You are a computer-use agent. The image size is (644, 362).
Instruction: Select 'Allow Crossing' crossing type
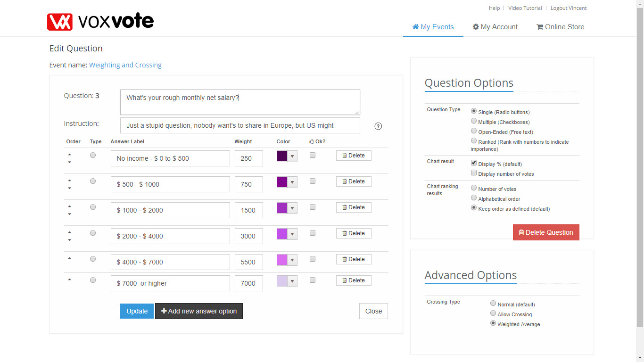pyautogui.click(x=493, y=313)
